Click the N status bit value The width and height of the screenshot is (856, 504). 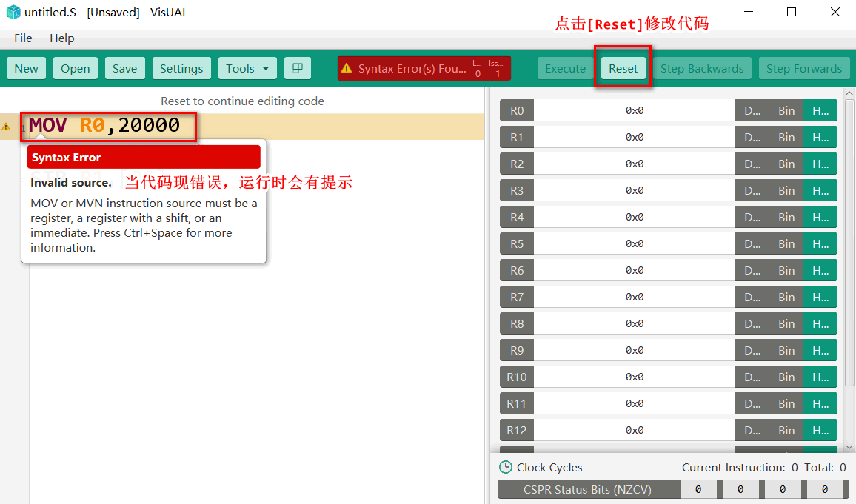698,490
